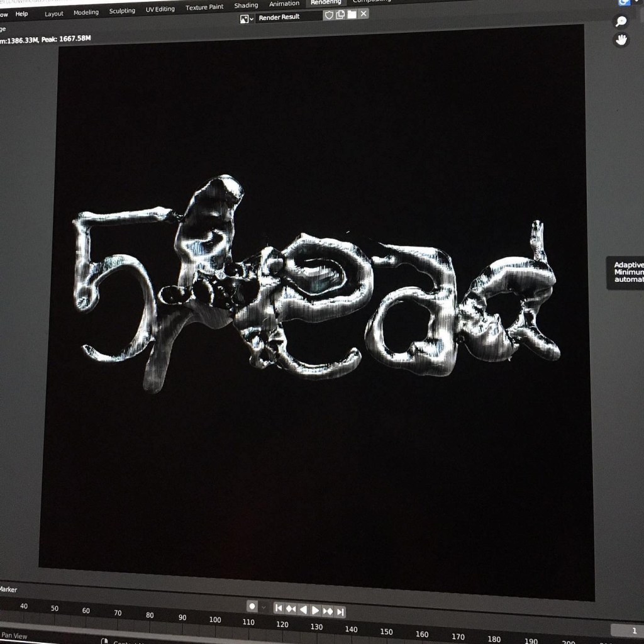Image resolution: width=644 pixels, height=644 pixels.
Task: Open the Marker menu in the timeline
Action: [x=8, y=589]
